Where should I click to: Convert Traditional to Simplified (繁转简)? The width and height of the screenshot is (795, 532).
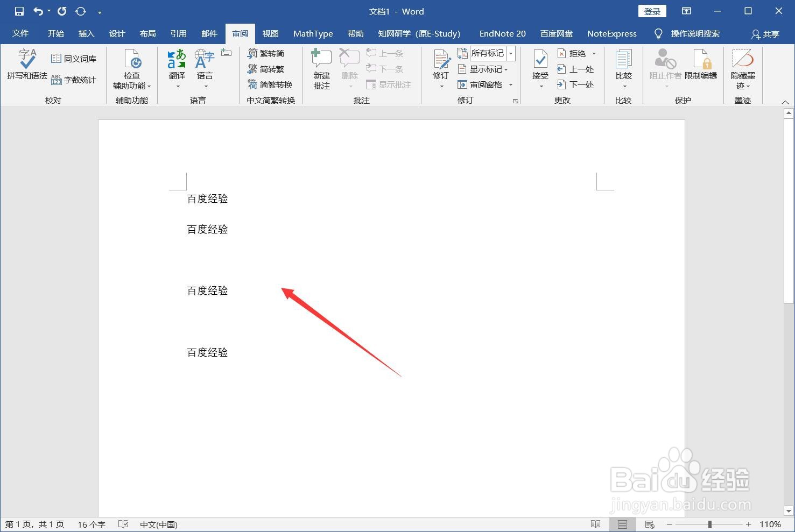(266, 53)
